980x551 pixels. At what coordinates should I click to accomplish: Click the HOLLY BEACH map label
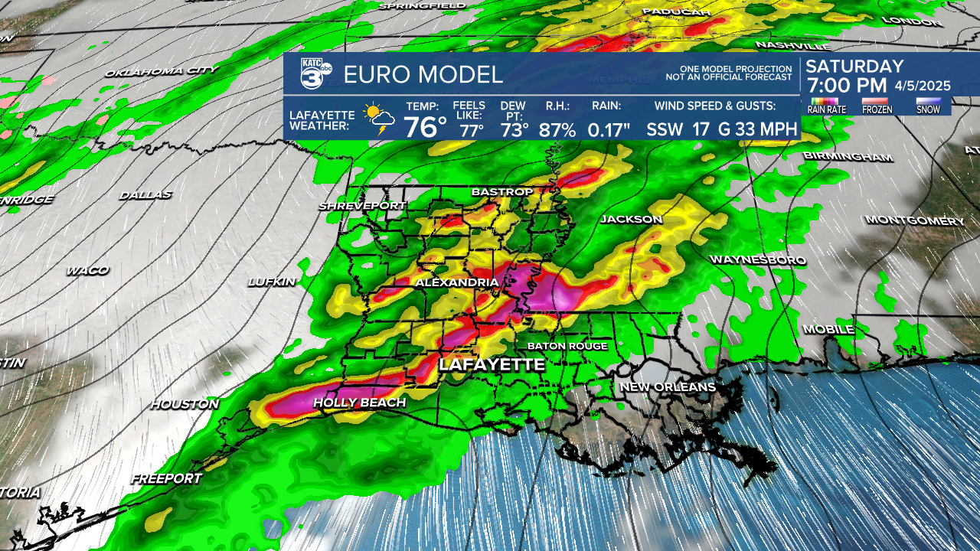(359, 403)
